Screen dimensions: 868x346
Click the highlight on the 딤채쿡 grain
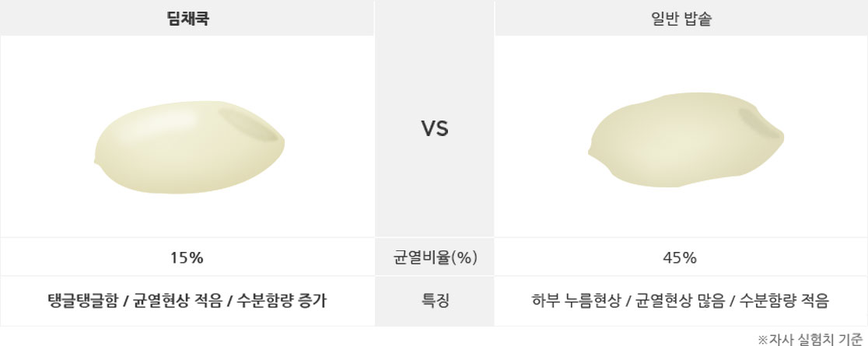pos(160,124)
